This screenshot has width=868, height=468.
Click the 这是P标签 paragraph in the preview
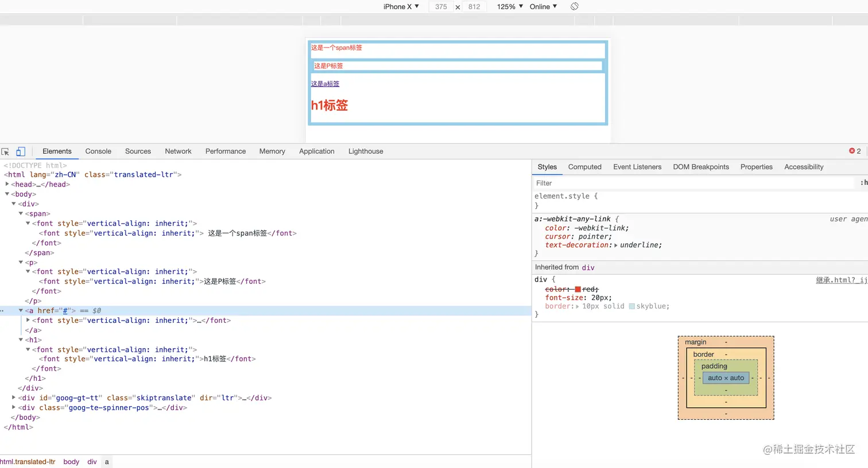[328, 66]
